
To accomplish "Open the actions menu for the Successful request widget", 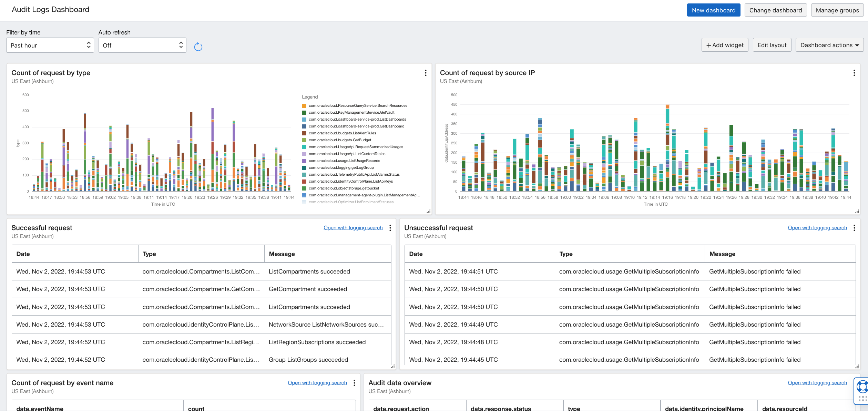I will [390, 228].
